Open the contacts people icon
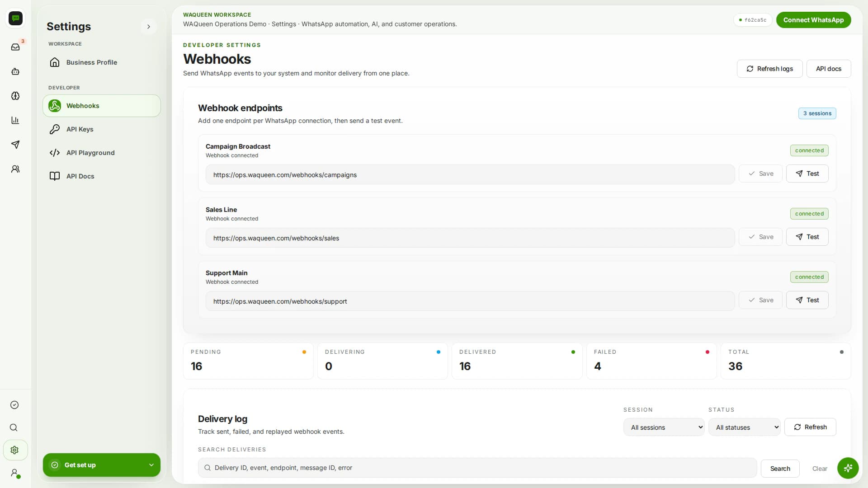Screen dimensions: 868x488 [15, 169]
